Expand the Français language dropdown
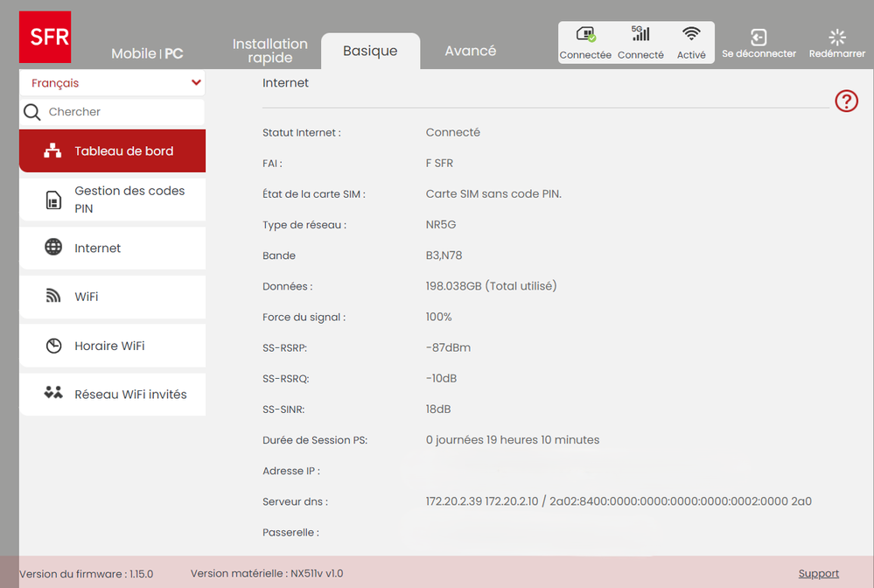Viewport: 874px width, 588px height. (x=196, y=83)
